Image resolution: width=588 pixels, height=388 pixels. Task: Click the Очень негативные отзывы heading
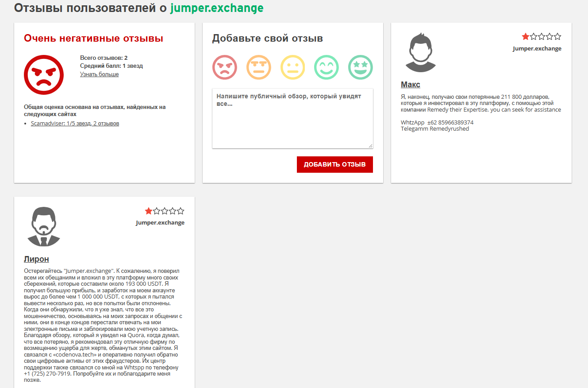point(94,39)
